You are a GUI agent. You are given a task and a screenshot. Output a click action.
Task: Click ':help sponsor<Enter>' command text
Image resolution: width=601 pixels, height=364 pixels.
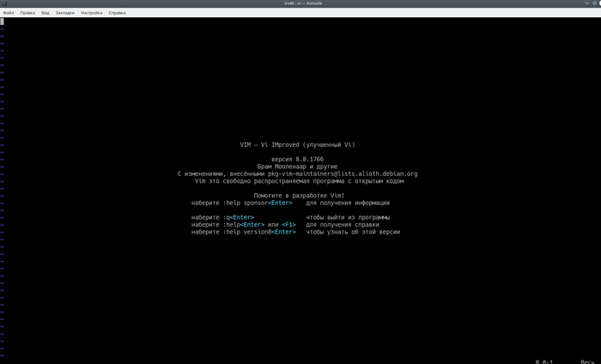(258, 203)
